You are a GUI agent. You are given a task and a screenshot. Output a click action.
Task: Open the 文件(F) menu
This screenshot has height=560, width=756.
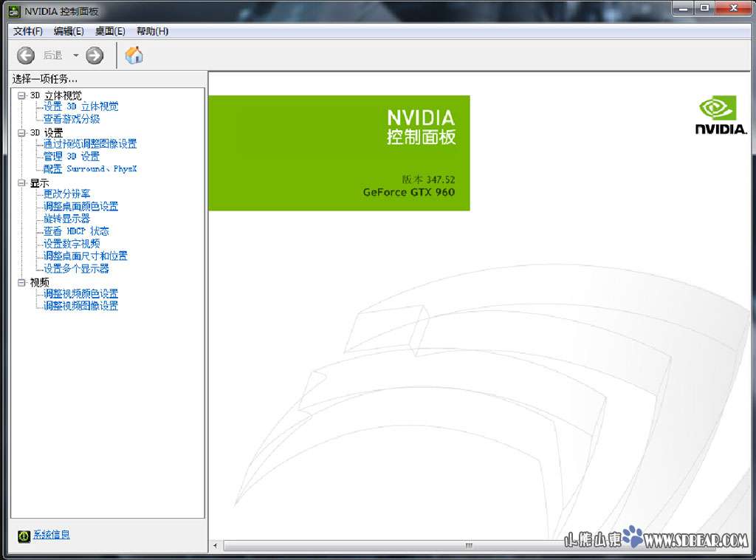(x=28, y=31)
